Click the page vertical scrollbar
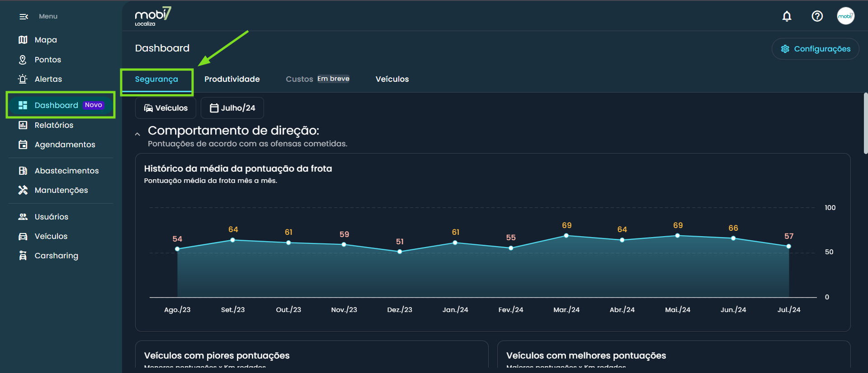Viewport: 868px width, 373px height. (x=865, y=123)
